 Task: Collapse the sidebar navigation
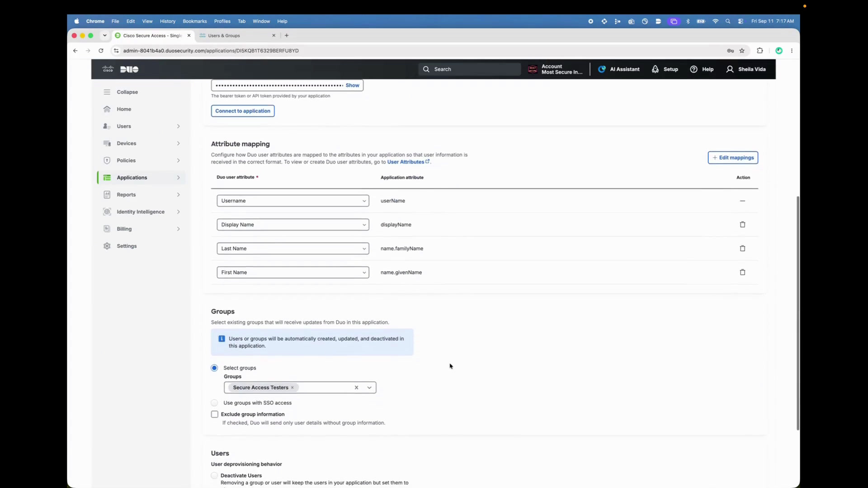coord(121,92)
